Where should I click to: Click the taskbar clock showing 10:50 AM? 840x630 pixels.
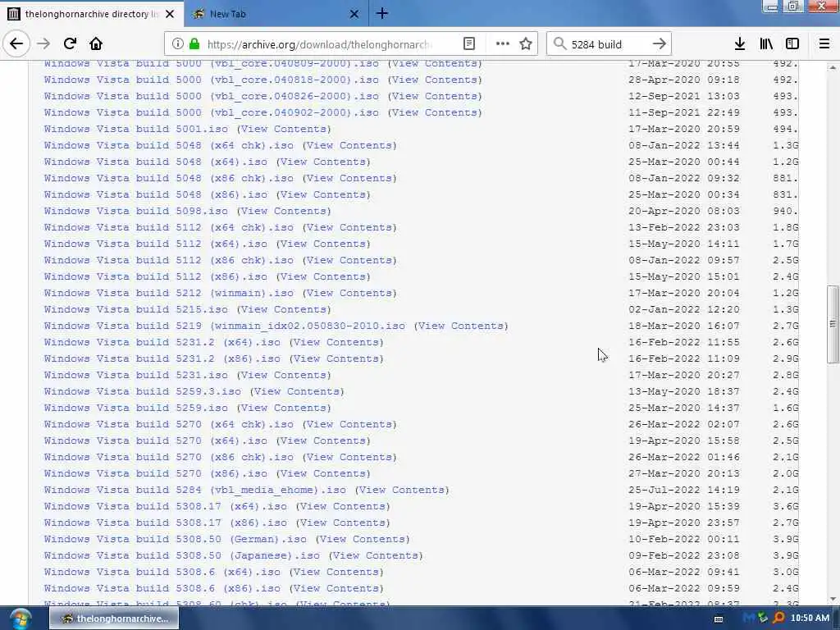pyautogui.click(x=810, y=619)
